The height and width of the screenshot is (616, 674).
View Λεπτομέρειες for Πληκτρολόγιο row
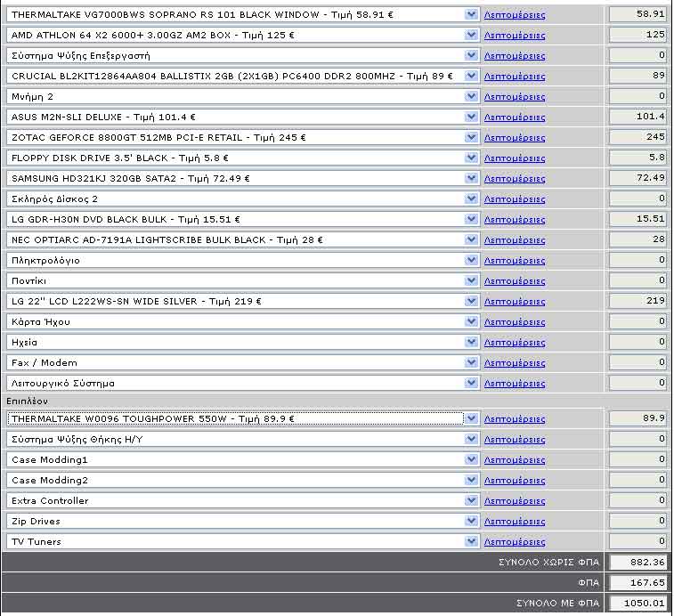(515, 261)
